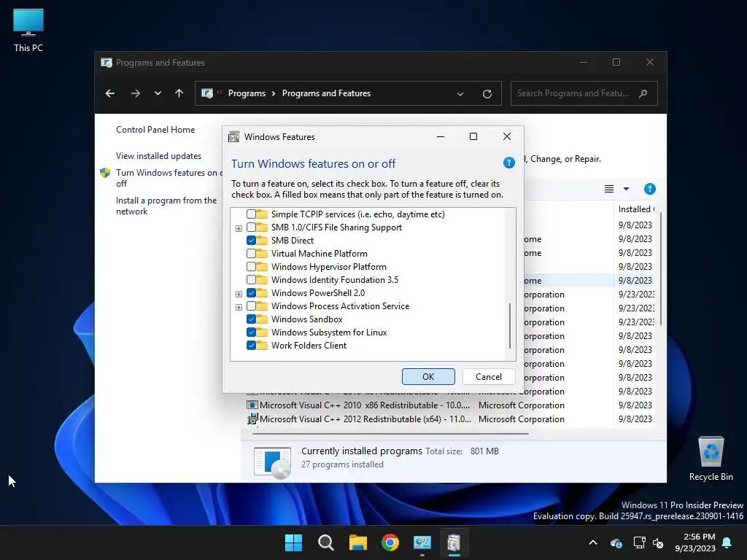Image resolution: width=747 pixels, height=560 pixels.
Task: Click the cloud sync tray icon
Action: 616,542
